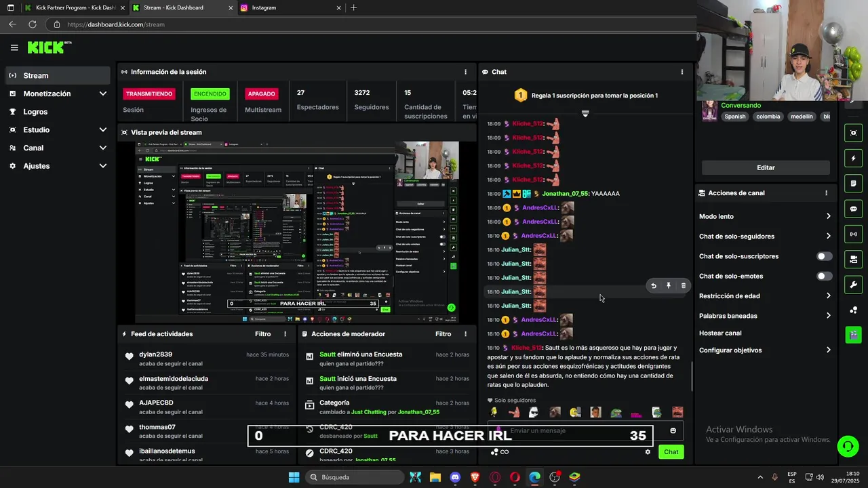Image resolution: width=868 pixels, height=488 pixels.
Task: Open the hamburger menu beside Kick logo
Action: click(14, 47)
